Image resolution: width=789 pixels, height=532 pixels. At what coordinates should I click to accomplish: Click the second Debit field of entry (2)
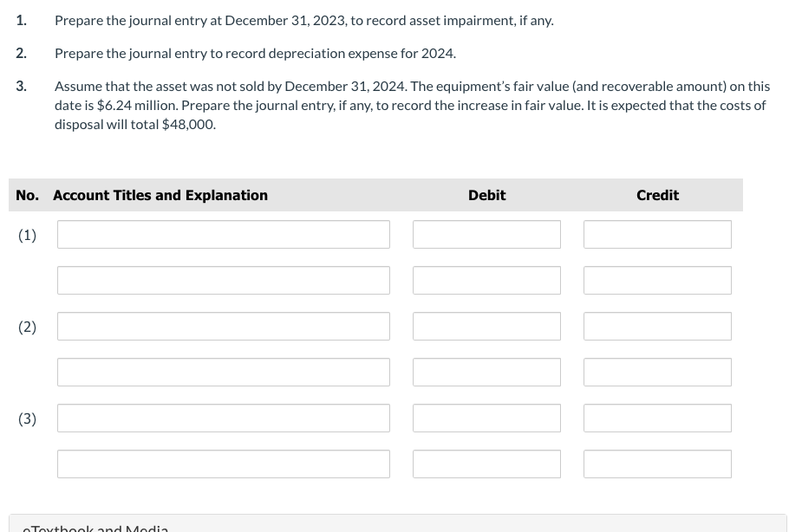(x=486, y=372)
